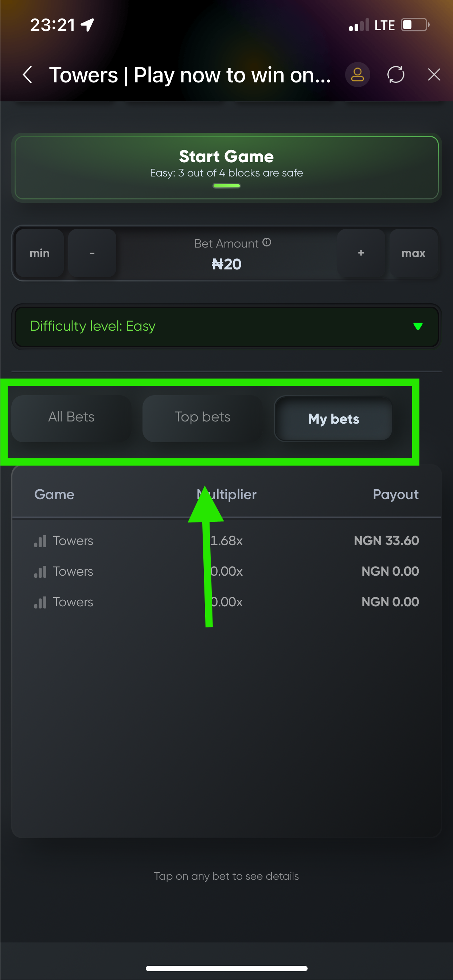Screen dimensions: 453x980
Task: Select the My bets tab
Action: [x=333, y=419]
